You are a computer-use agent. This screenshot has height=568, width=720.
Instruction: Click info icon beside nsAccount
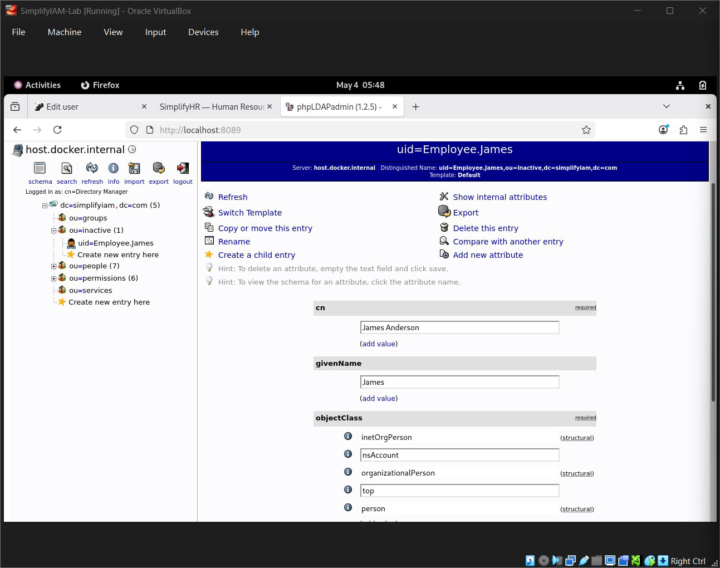pos(348,454)
